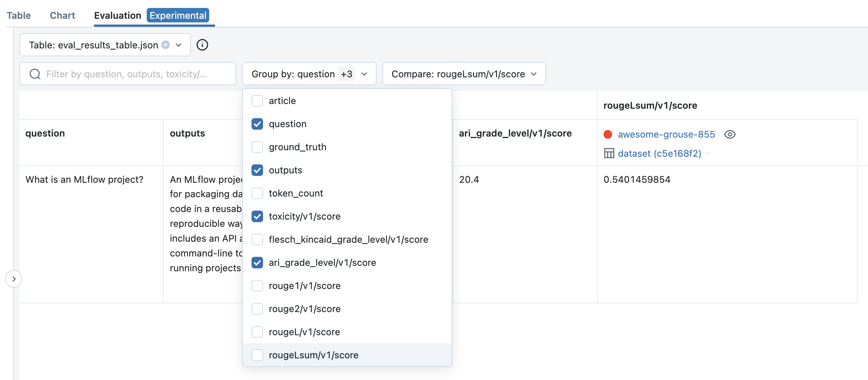Uncheck the question checkbox
Image resolution: width=868 pixels, height=380 pixels.
(257, 124)
